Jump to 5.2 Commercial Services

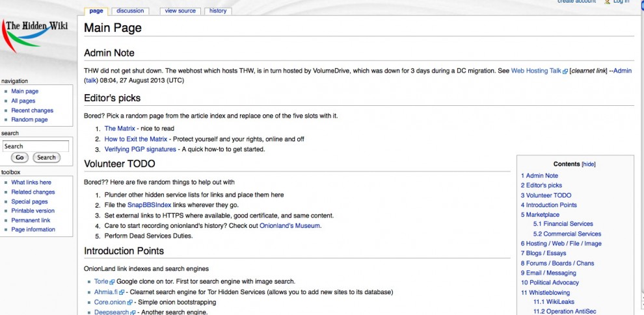pos(567,234)
